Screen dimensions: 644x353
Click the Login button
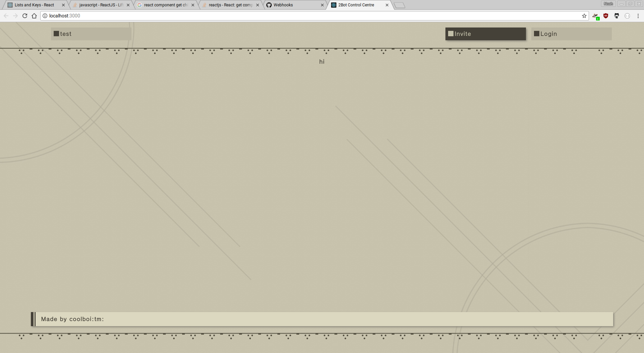(571, 34)
